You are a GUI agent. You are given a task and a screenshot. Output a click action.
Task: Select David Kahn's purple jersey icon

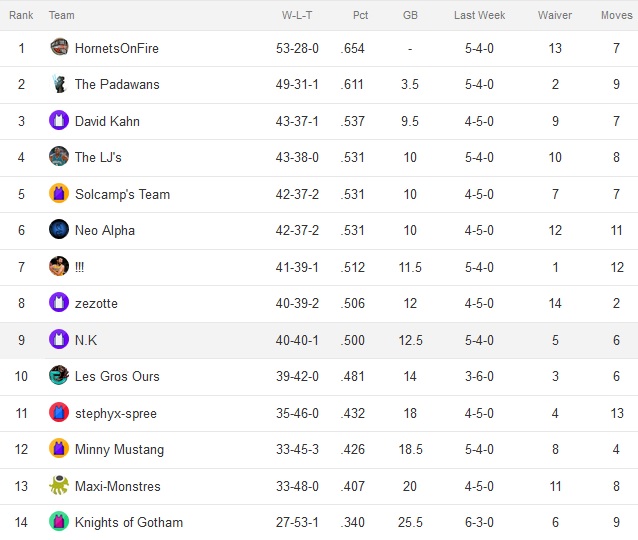pyautogui.click(x=59, y=120)
